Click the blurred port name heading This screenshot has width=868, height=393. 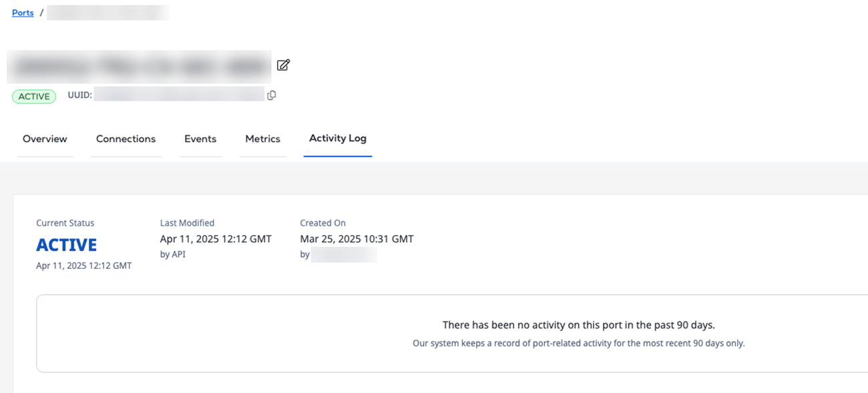click(139, 66)
